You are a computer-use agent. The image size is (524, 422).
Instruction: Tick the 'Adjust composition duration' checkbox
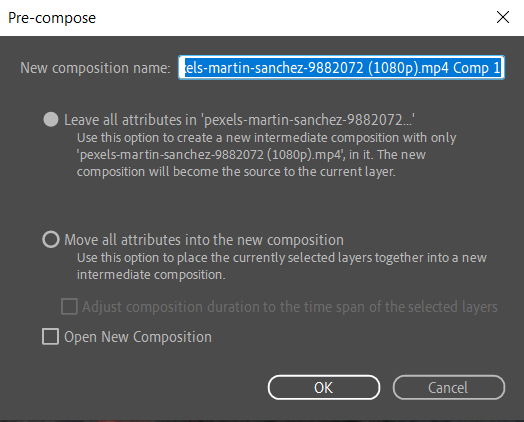tap(70, 306)
